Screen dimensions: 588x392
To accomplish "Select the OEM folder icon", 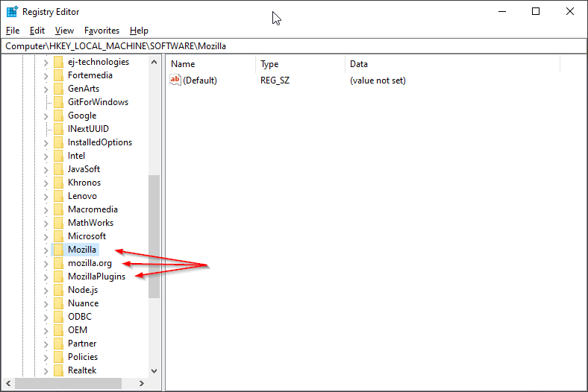I will click(x=58, y=330).
